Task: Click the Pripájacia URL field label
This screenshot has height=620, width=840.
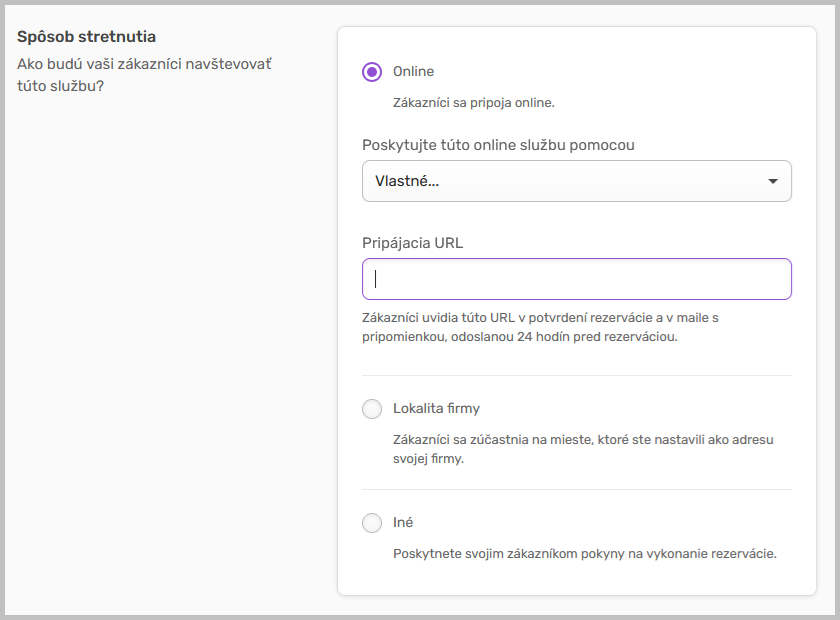Action: tap(412, 243)
